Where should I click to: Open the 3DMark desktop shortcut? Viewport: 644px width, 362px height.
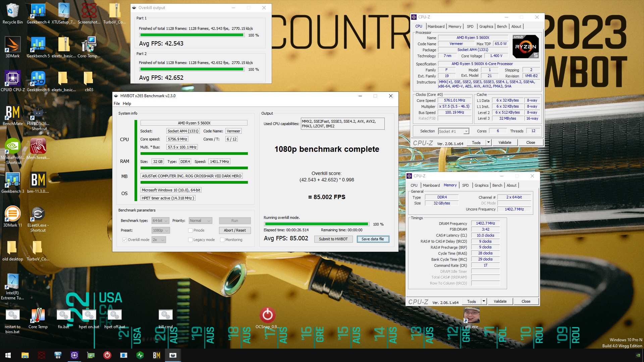pyautogui.click(x=13, y=47)
